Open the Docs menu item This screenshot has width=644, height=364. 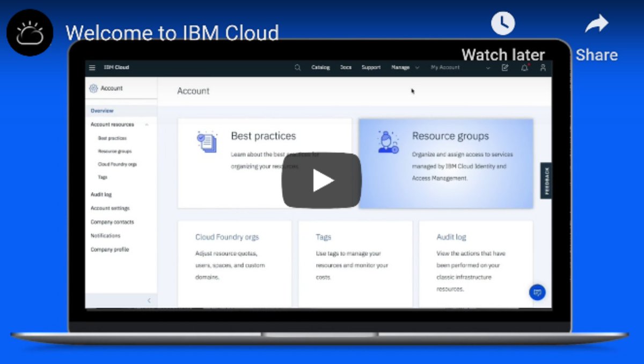346,68
